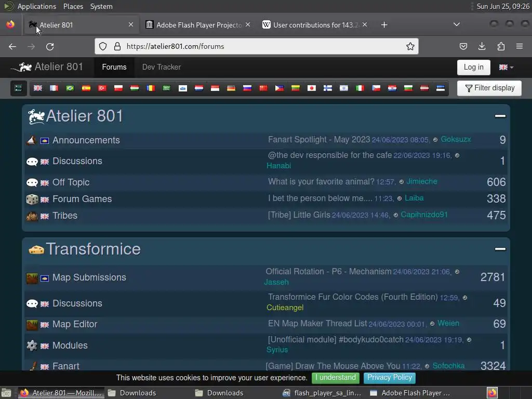Click the padlock site information icon

click(117, 46)
